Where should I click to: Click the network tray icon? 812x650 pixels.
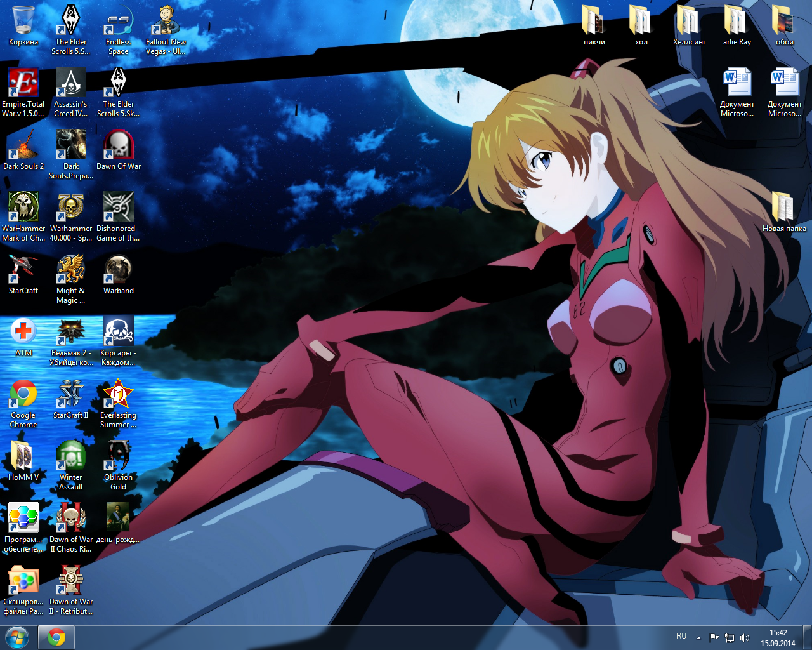click(730, 638)
